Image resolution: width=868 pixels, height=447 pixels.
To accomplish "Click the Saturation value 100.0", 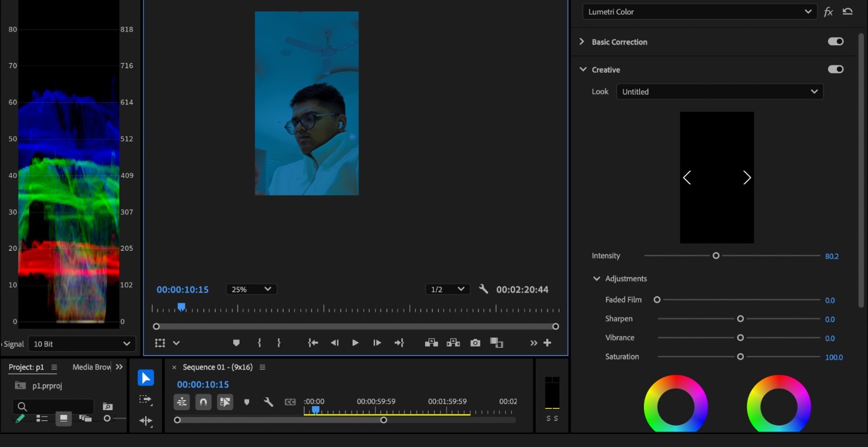I will 834,357.
